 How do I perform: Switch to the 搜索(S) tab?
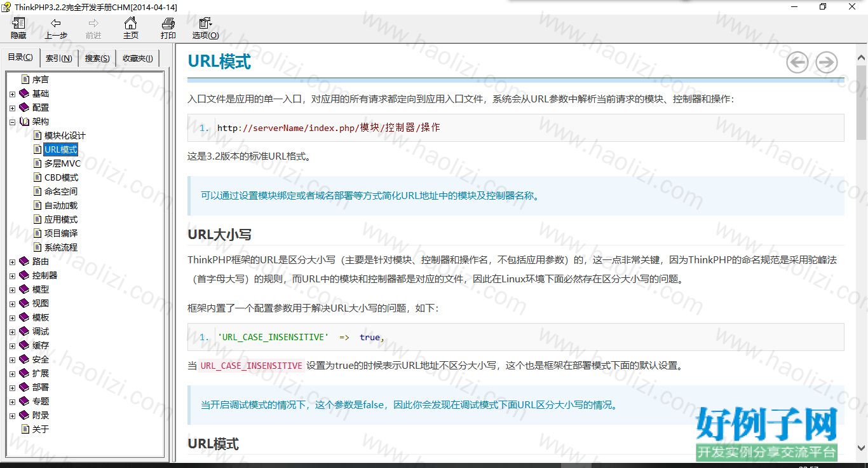pyautogui.click(x=97, y=58)
